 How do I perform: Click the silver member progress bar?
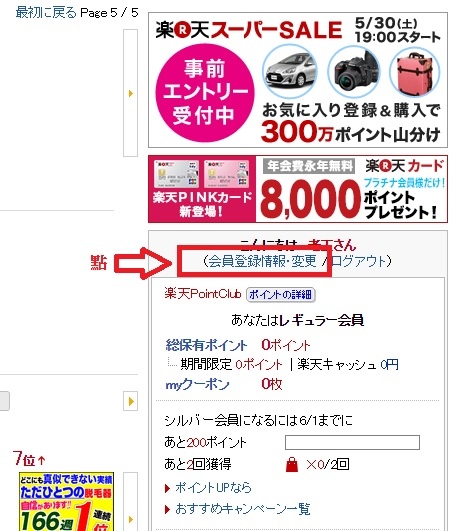point(352,442)
